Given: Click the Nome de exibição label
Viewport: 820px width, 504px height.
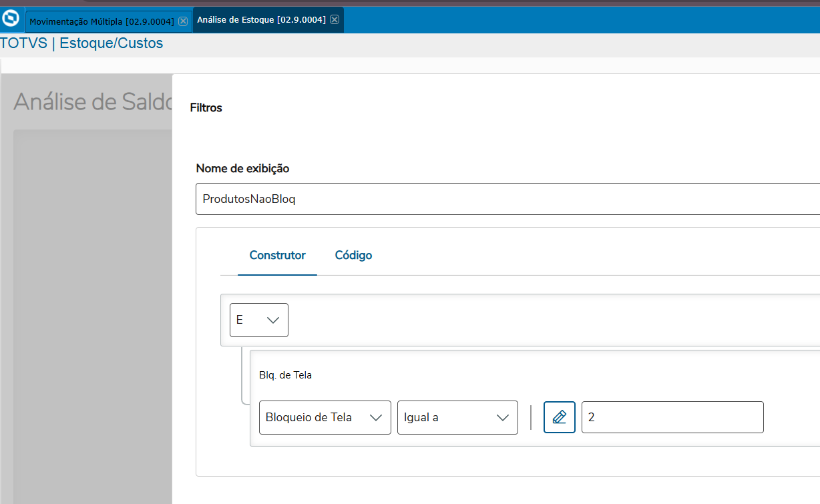Looking at the screenshot, I should pos(242,168).
